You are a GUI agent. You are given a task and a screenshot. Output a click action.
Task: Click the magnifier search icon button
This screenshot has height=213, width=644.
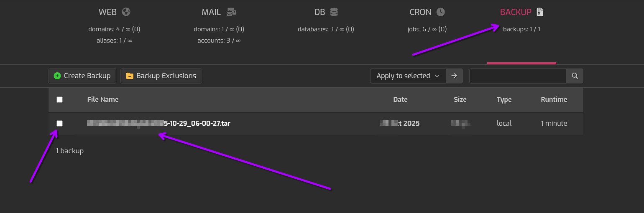tap(575, 76)
